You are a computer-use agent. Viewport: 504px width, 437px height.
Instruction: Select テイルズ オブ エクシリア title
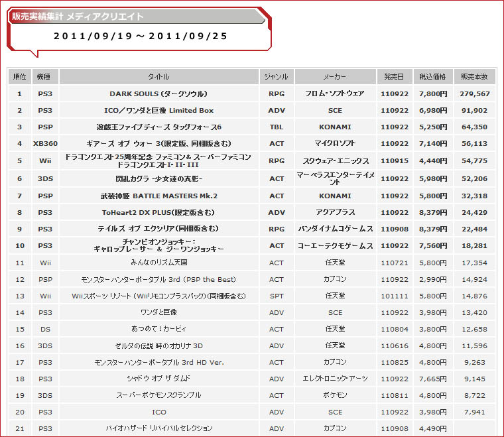pyautogui.click(x=158, y=229)
